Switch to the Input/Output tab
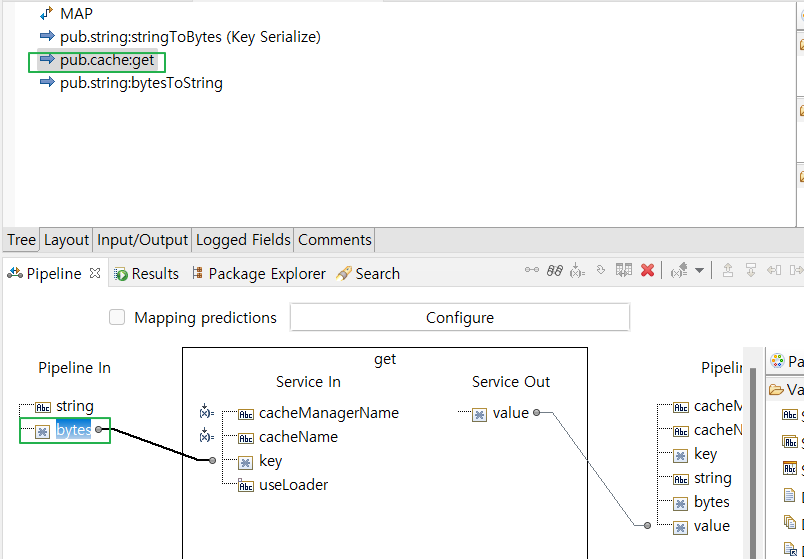Image resolution: width=804 pixels, height=559 pixels. (142, 240)
